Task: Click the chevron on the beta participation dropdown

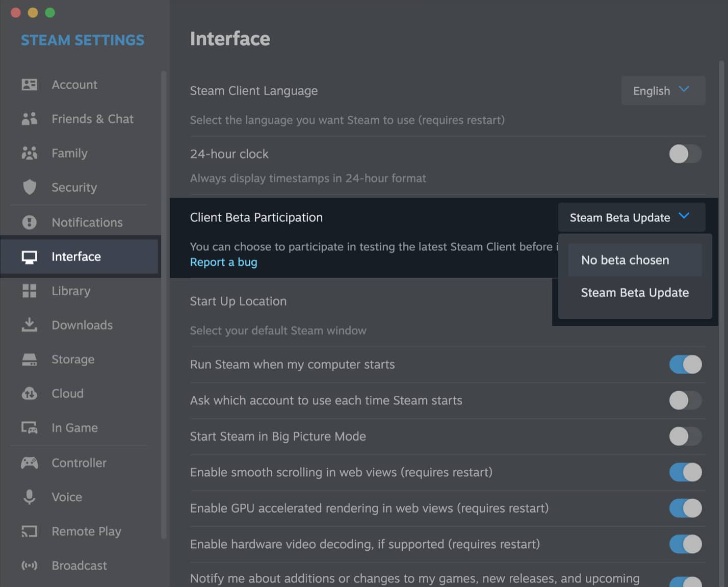Action: coord(684,216)
